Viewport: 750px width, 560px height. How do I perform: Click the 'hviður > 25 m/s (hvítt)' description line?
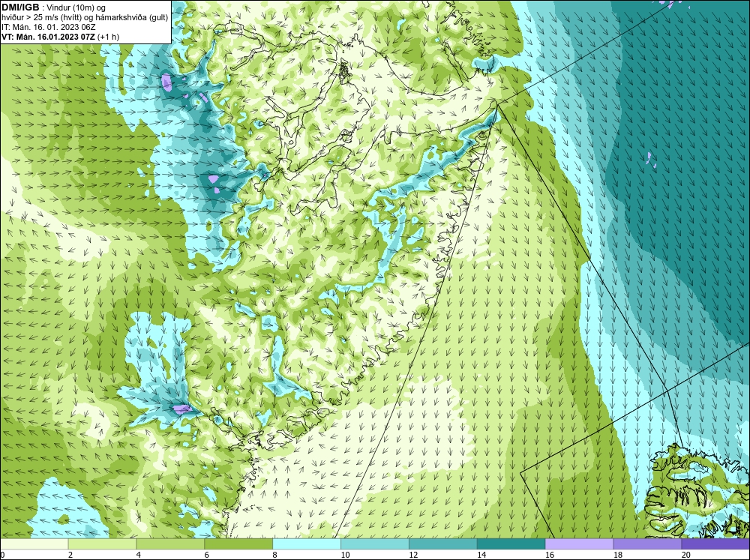coord(85,18)
